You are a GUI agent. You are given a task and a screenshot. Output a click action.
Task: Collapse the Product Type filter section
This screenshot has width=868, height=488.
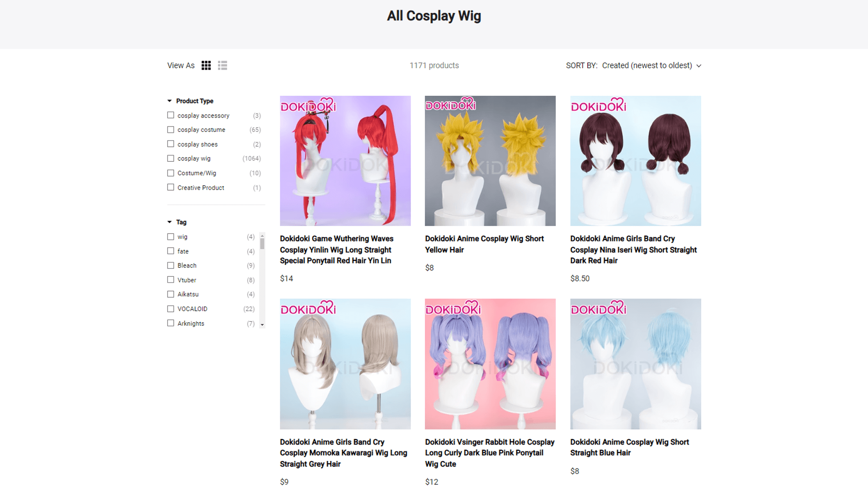170,101
